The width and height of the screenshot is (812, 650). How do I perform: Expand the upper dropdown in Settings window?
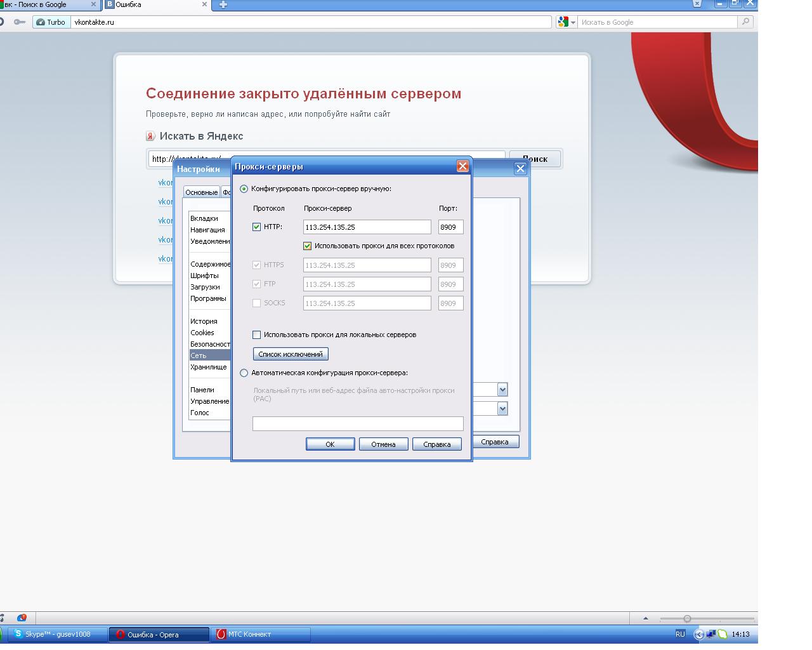click(502, 389)
